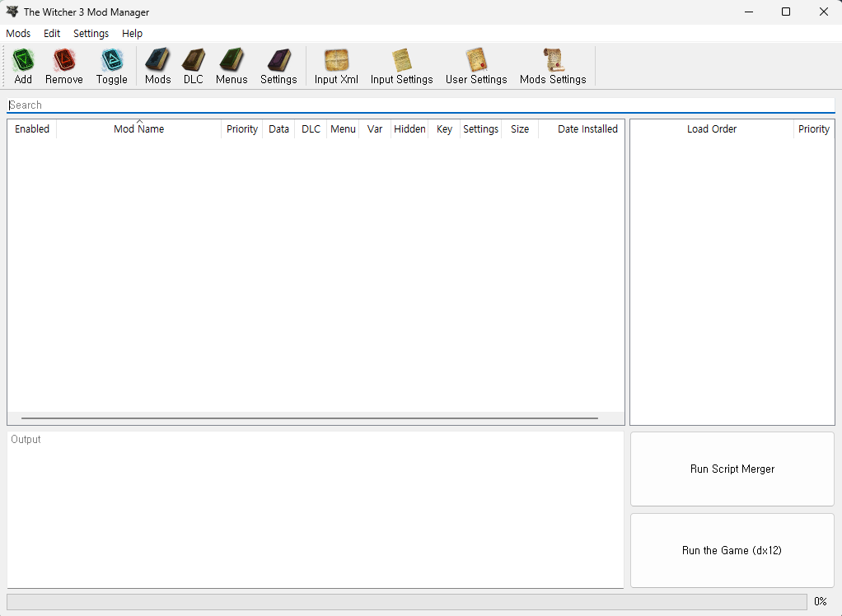Focus the Search mods field
Image resolution: width=842 pixels, height=616 pixels.
(x=421, y=105)
